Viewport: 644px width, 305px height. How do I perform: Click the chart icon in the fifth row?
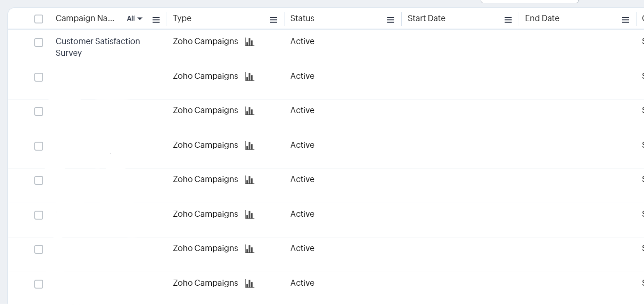[x=249, y=180]
